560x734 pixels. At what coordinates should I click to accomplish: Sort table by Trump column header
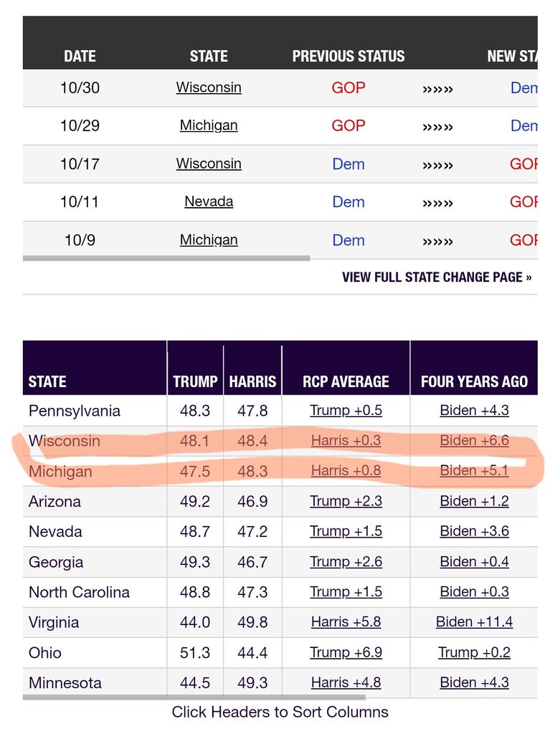[195, 382]
